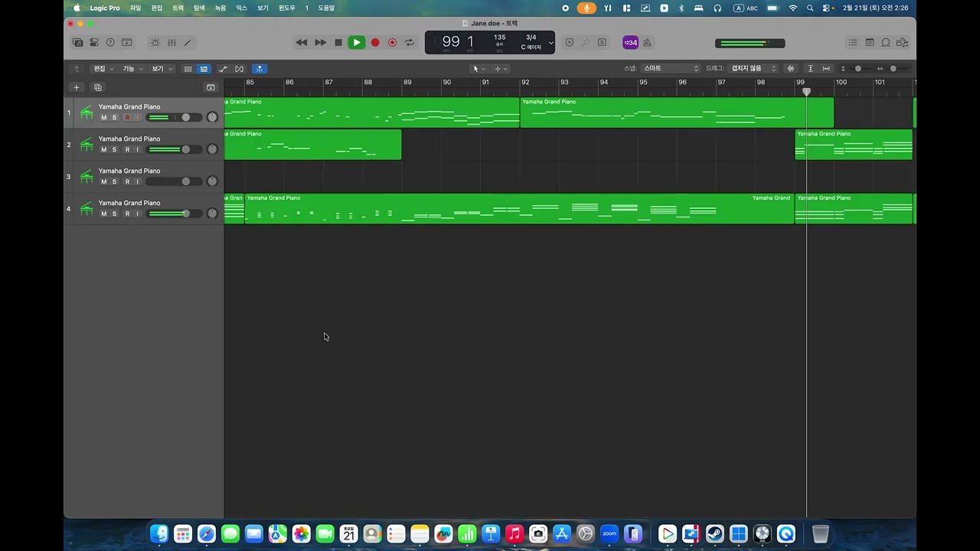This screenshot has width=980, height=551.
Task: Toggle the Solo S button in control bar
Action: pos(602,43)
